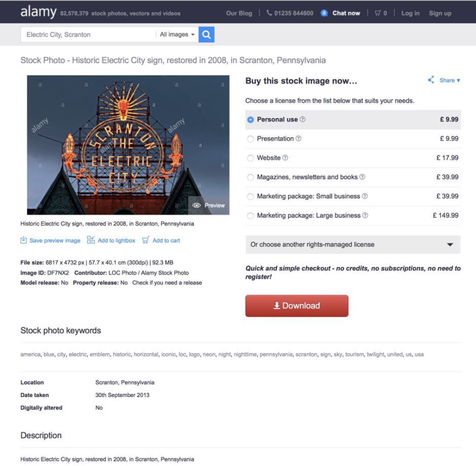Click the Add to cart icon

point(146,240)
